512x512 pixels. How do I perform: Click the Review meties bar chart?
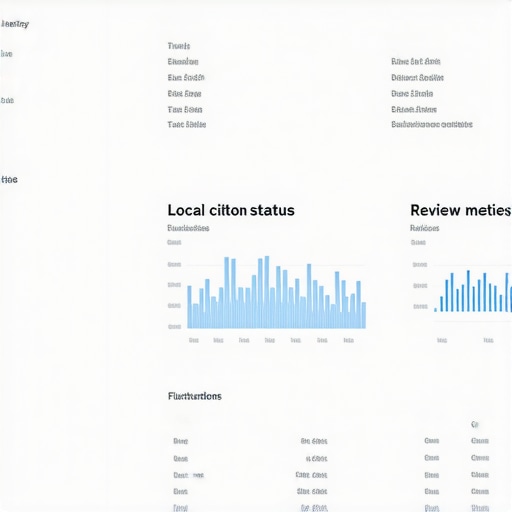473,291
